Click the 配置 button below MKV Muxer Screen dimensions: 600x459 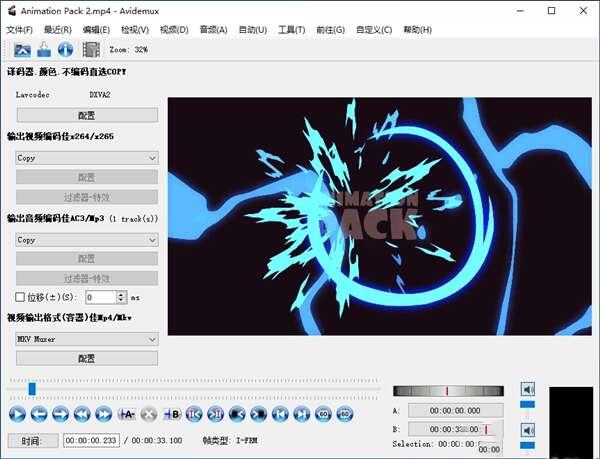click(x=87, y=358)
